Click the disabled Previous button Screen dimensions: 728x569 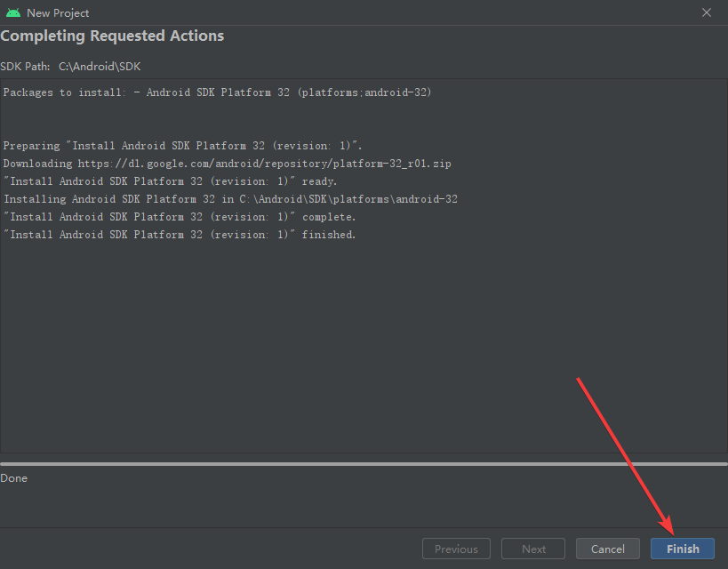[456, 549]
